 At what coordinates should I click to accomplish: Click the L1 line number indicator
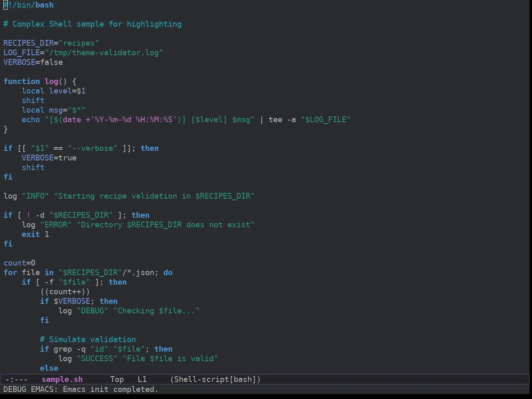(142, 379)
